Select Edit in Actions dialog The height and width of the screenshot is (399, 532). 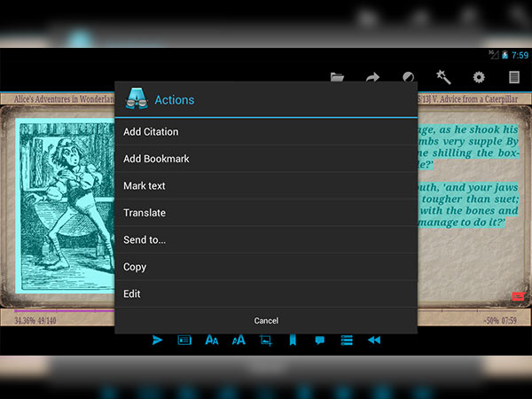[x=266, y=293]
